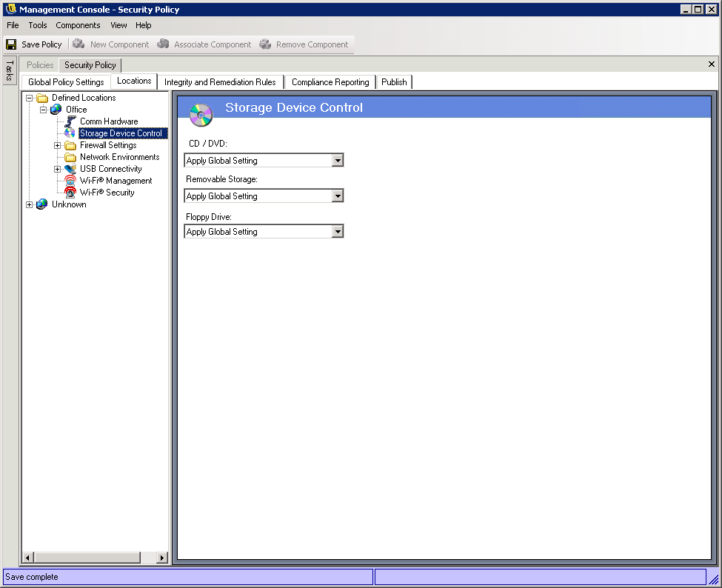Expand the USB Connectivity node

58,169
